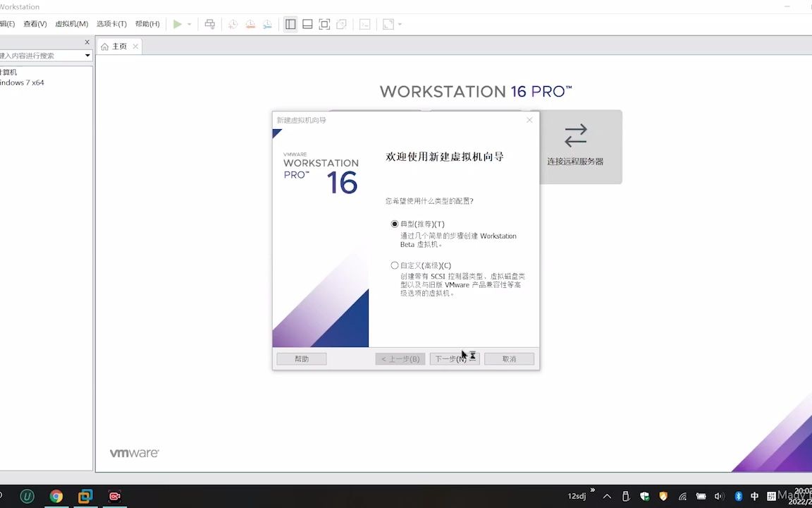Revert the VM to its snapshot
Screen dimensions: 812x508
coord(250,23)
